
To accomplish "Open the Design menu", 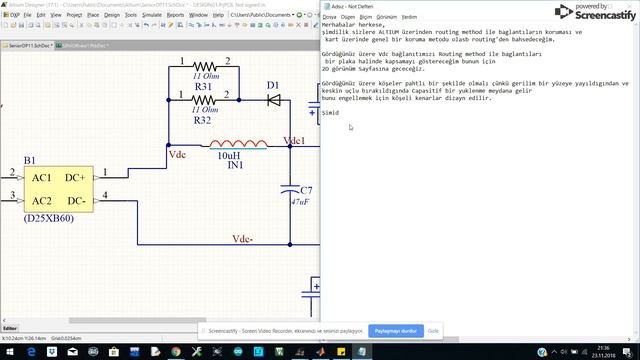I will pos(111,15).
